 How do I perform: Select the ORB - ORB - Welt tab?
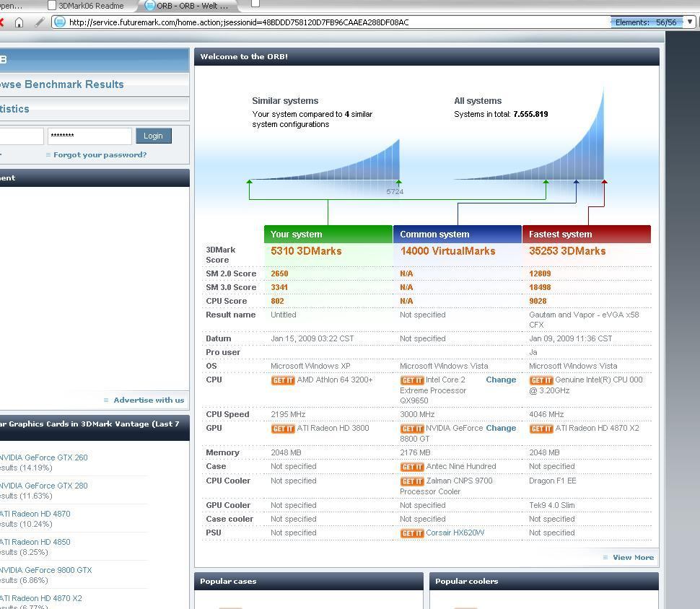(x=188, y=6)
